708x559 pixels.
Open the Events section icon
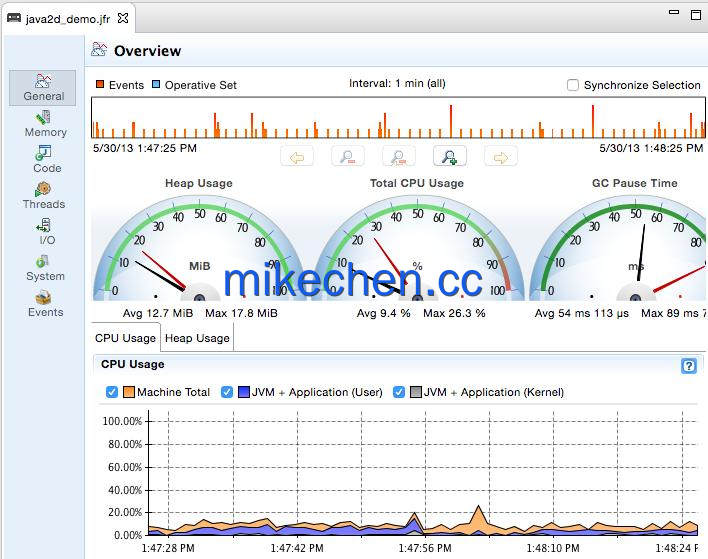point(43,297)
